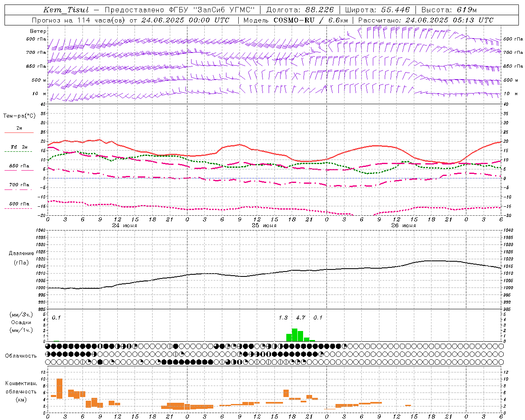Click the latitude value Широта: 55.446

[377, 10]
